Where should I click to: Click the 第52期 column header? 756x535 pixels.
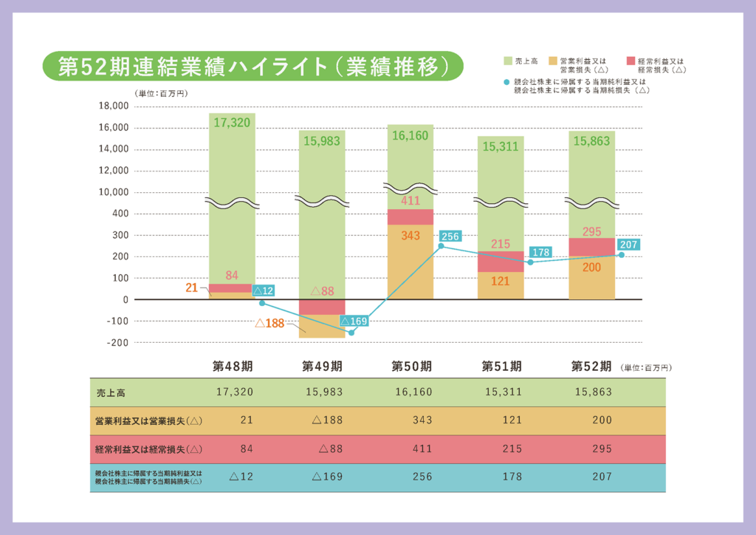[x=591, y=367]
